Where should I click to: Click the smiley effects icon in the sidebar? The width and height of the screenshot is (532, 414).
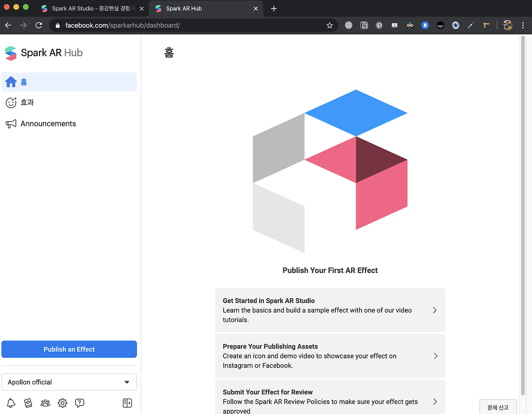tap(11, 103)
